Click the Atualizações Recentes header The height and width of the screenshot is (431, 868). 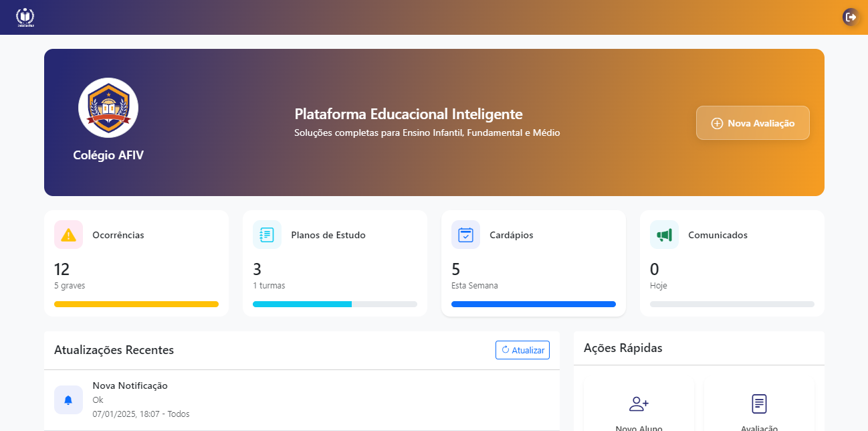click(114, 350)
